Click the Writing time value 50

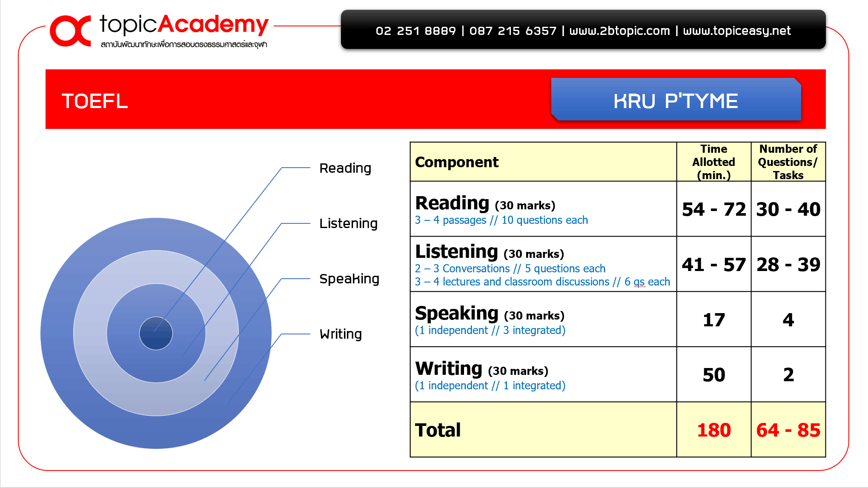click(x=714, y=375)
